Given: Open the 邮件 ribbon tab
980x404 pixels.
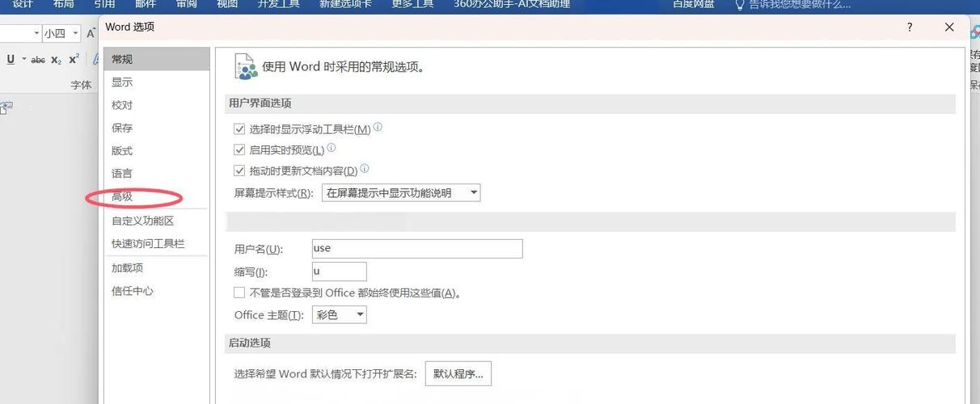Looking at the screenshot, I should (146, 4).
